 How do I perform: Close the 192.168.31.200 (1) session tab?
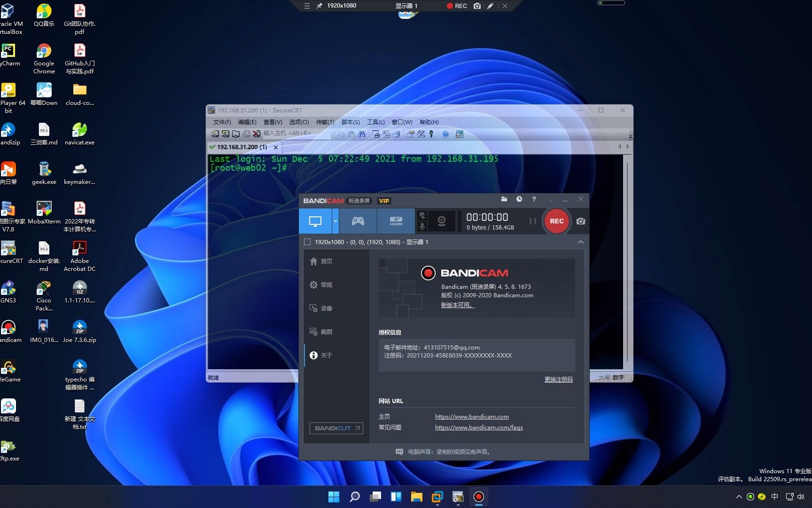[276, 147]
